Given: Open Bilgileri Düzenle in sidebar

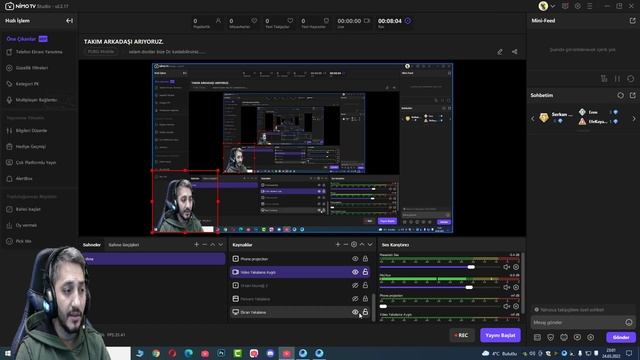Looking at the screenshot, I should [31, 131].
